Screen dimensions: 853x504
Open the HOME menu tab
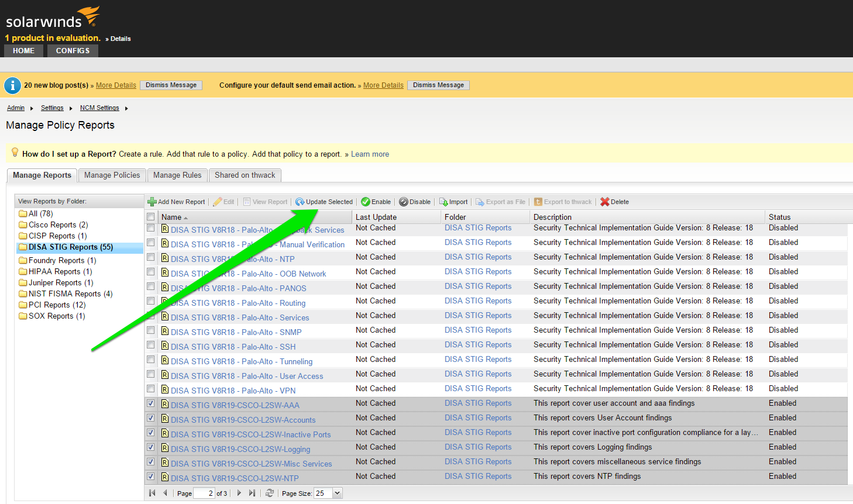pyautogui.click(x=23, y=51)
